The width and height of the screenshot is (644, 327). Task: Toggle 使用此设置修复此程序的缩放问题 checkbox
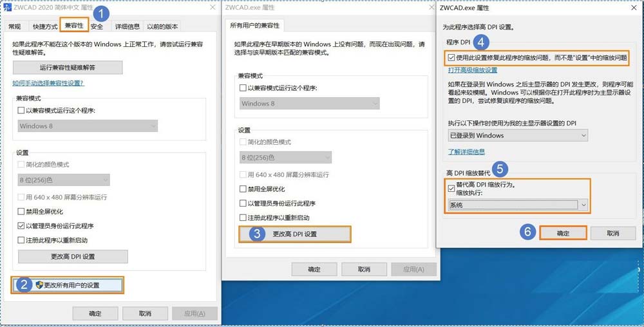click(451, 58)
